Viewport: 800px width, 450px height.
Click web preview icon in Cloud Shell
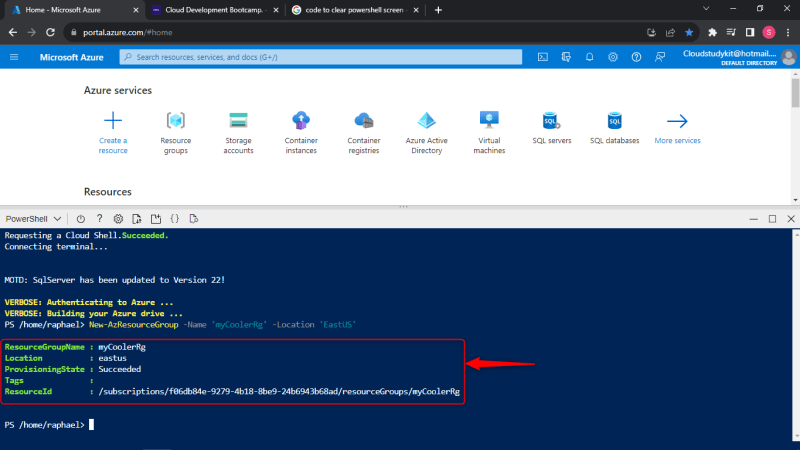click(193, 219)
